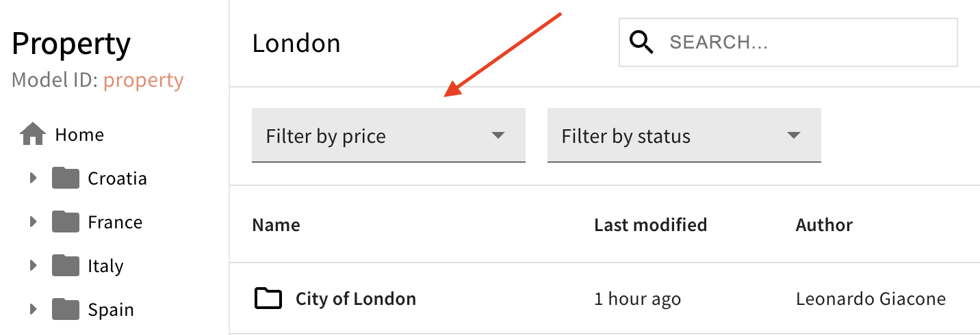
Task: Click the Home house icon
Action: 33,135
